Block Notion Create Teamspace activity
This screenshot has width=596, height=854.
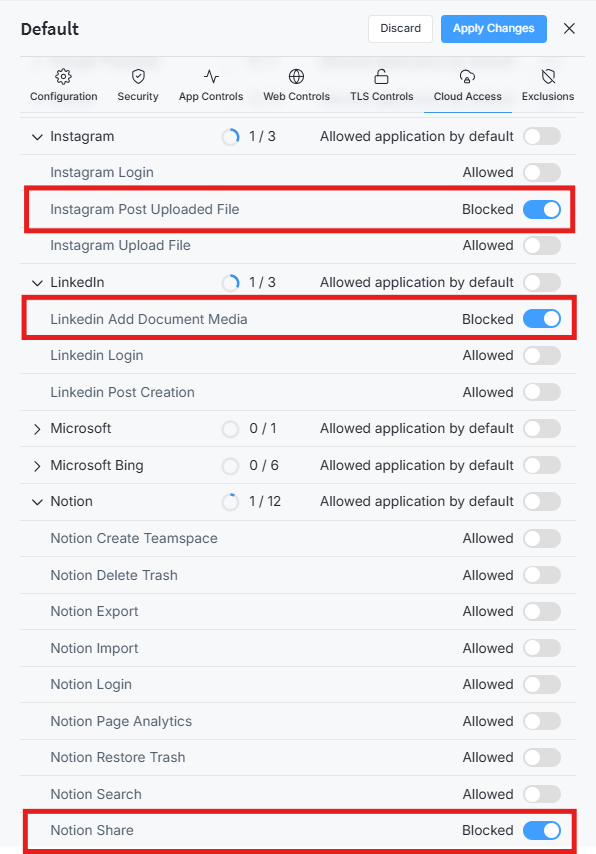point(542,538)
